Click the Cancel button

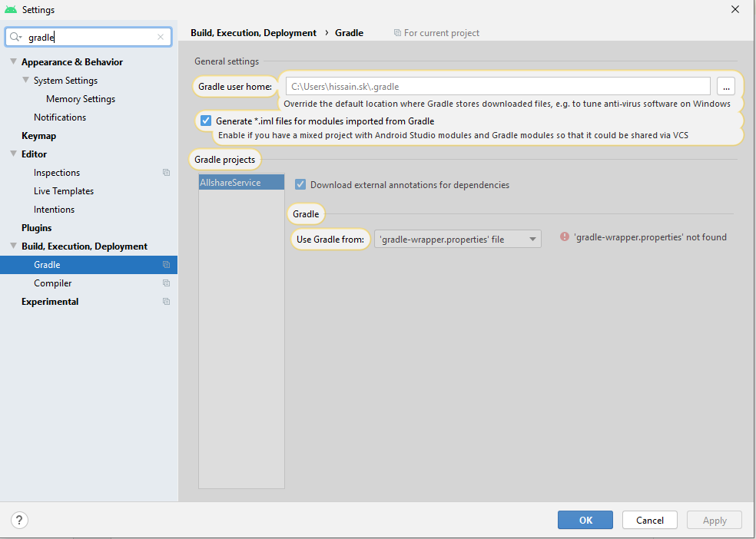[x=649, y=521]
